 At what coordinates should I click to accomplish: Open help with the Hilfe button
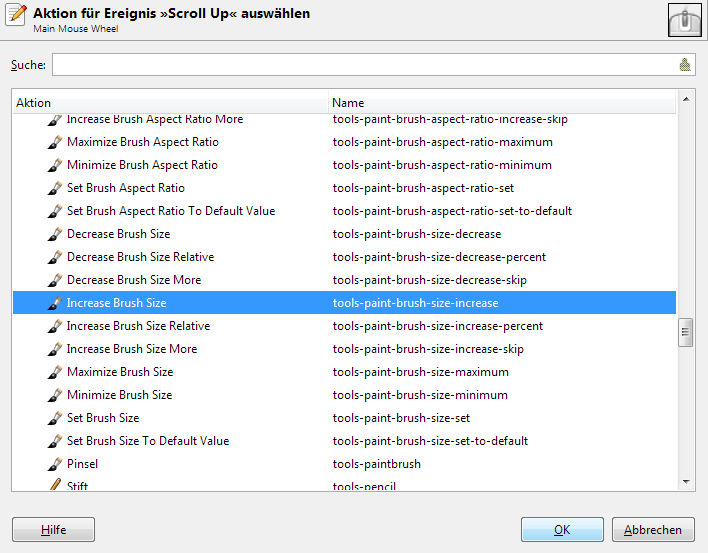pos(53,530)
